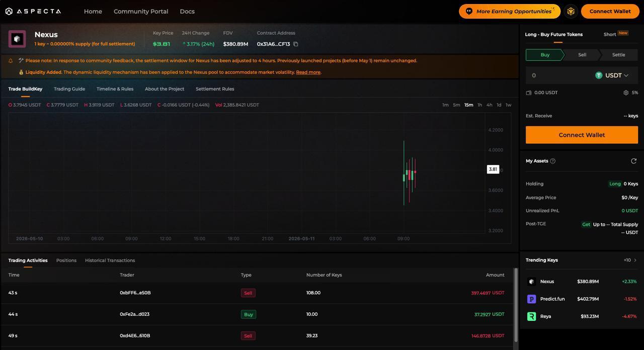The image size is (644, 350).
Task: Click the USDT amount input field
Action: tap(559, 75)
